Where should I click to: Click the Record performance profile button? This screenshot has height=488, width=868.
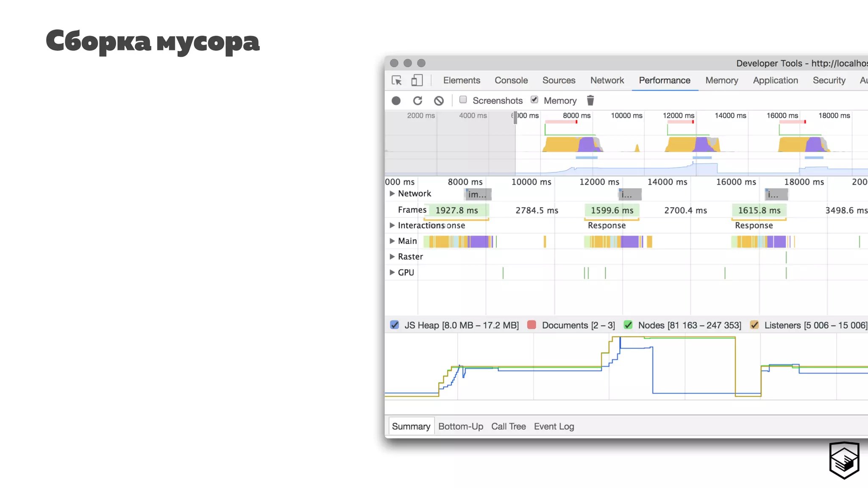pyautogui.click(x=396, y=101)
